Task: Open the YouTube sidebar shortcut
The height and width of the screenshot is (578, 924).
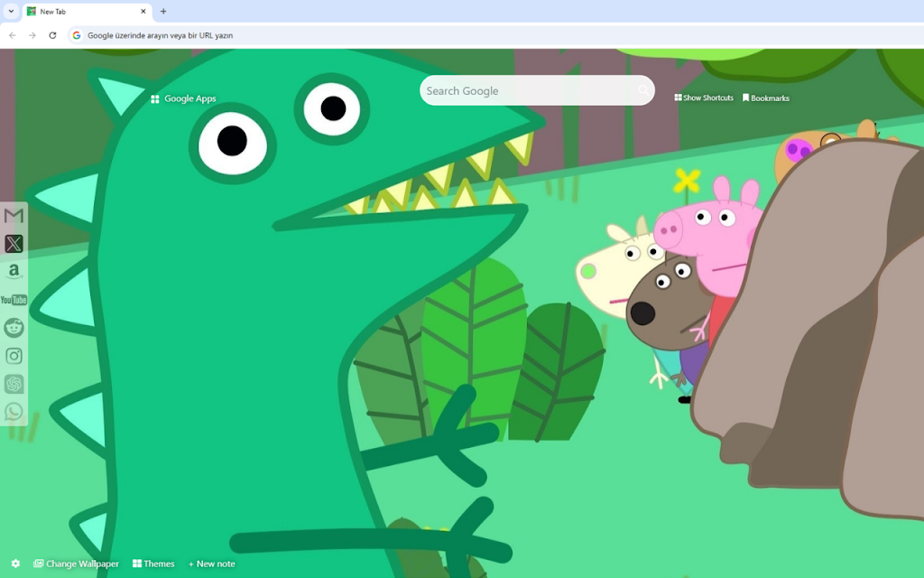Action: (14, 300)
